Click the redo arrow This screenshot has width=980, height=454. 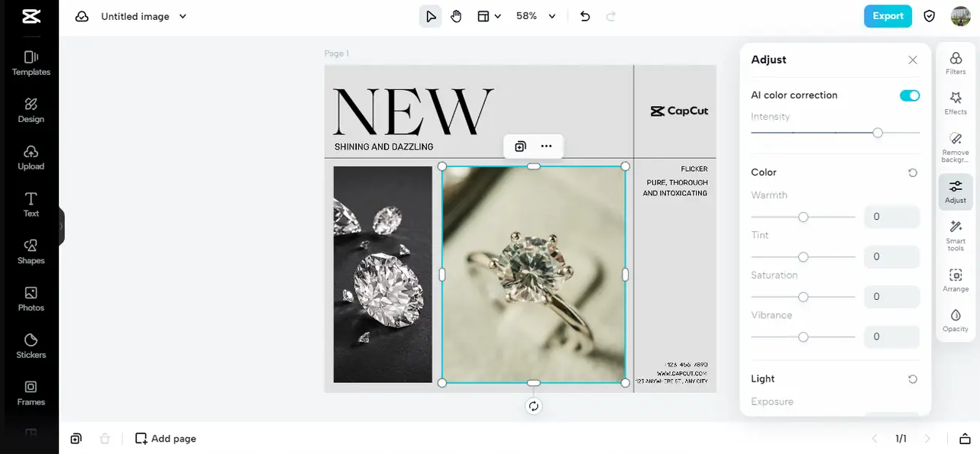tap(610, 16)
